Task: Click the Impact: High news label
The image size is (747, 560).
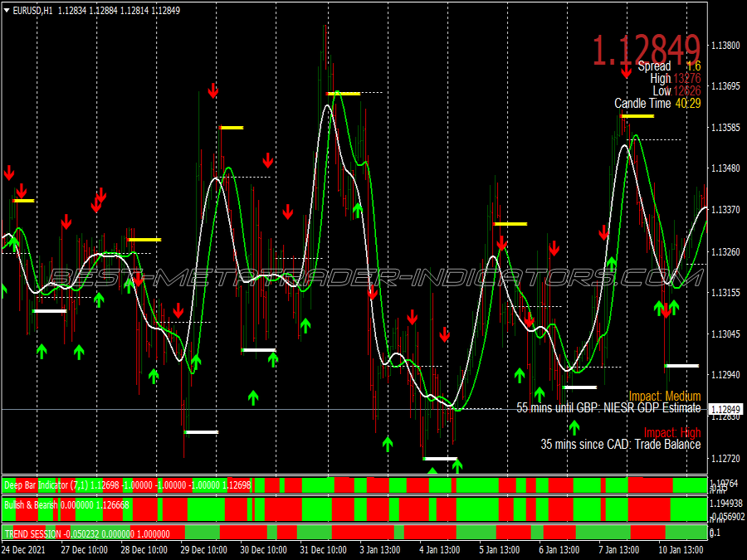Action: coord(672,432)
